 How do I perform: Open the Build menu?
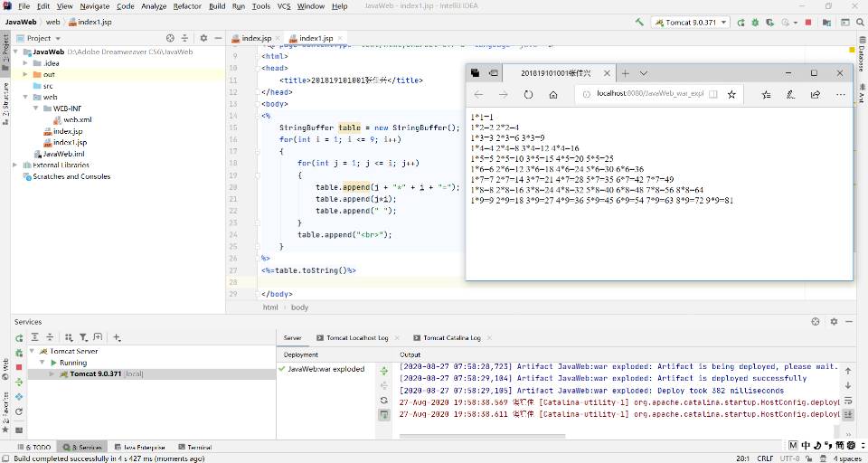point(216,6)
